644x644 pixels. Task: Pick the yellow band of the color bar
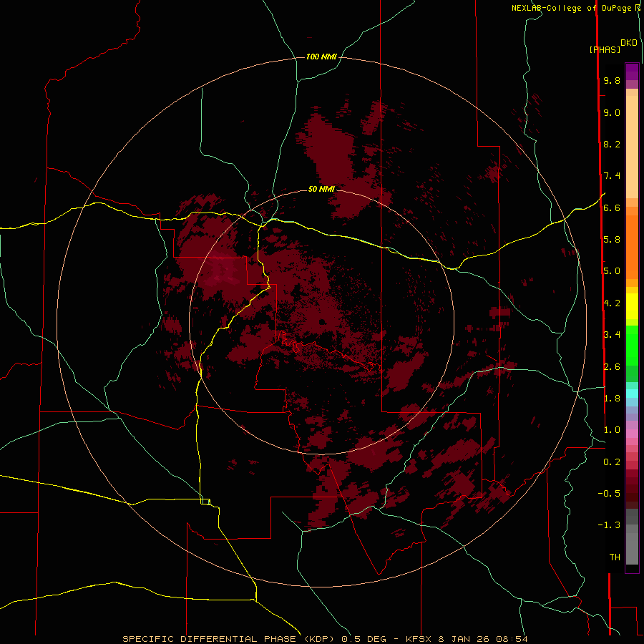(632, 306)
